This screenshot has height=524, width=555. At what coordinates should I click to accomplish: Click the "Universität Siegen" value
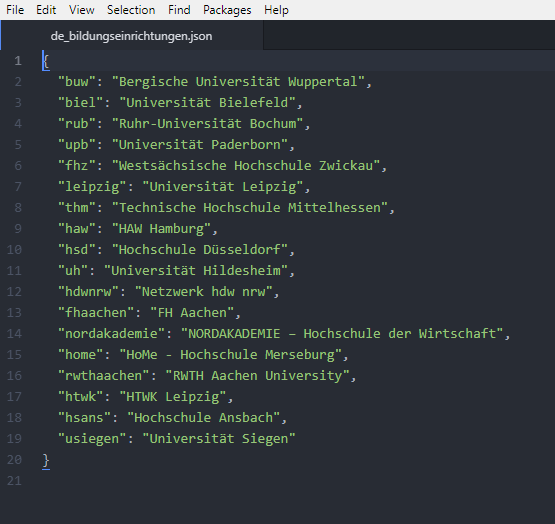[x=219, y=439]
